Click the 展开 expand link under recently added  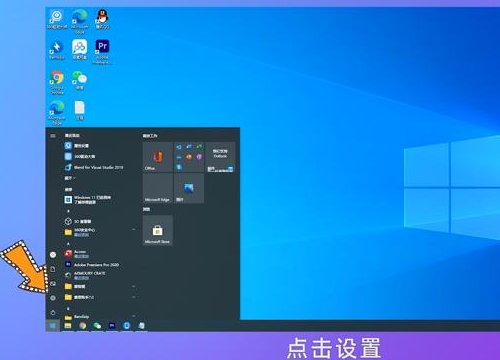(x=70, y=178)
